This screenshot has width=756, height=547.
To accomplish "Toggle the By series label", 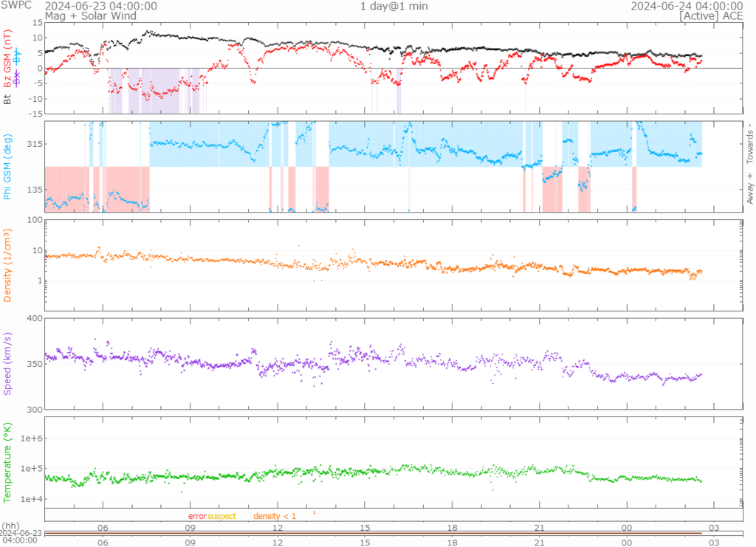I will coord(26,57).
